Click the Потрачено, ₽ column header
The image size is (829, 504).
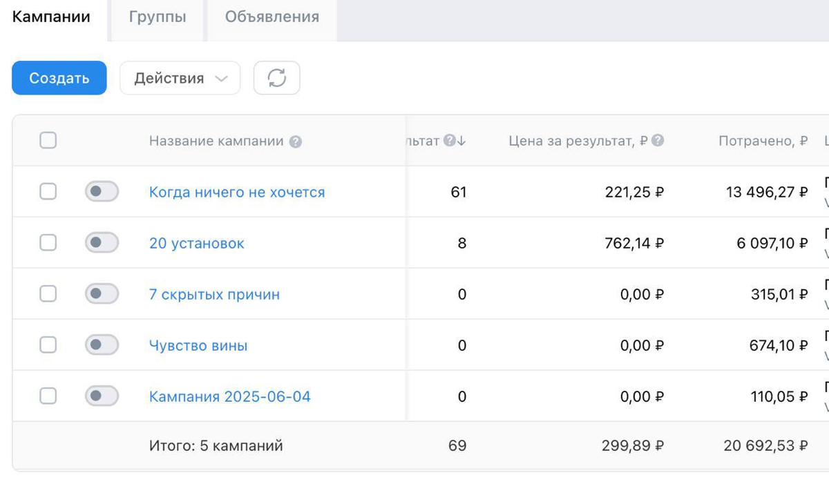(x=763, y=141)
